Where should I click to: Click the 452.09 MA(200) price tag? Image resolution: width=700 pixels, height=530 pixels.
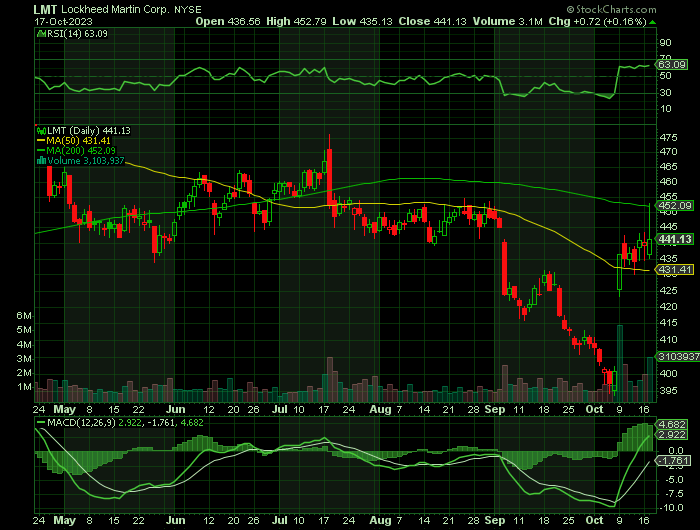tap(674, 205)
